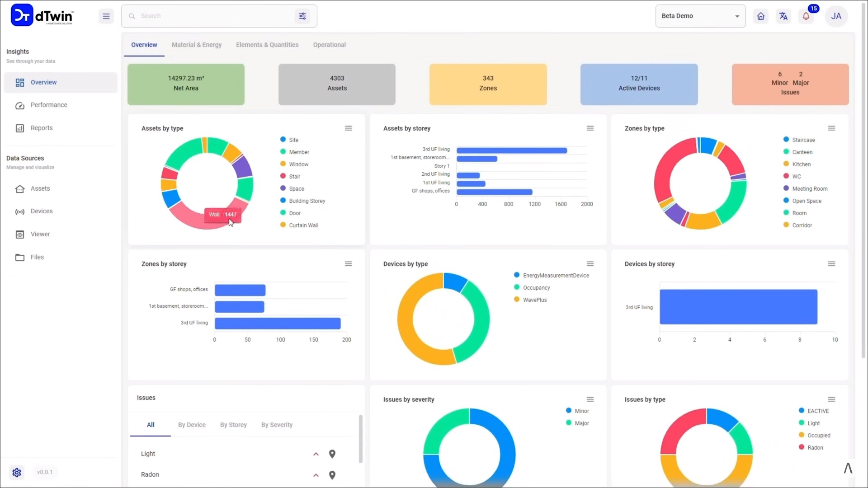Select the Overview tab
868x488 pixels.
tap(144, 45)
